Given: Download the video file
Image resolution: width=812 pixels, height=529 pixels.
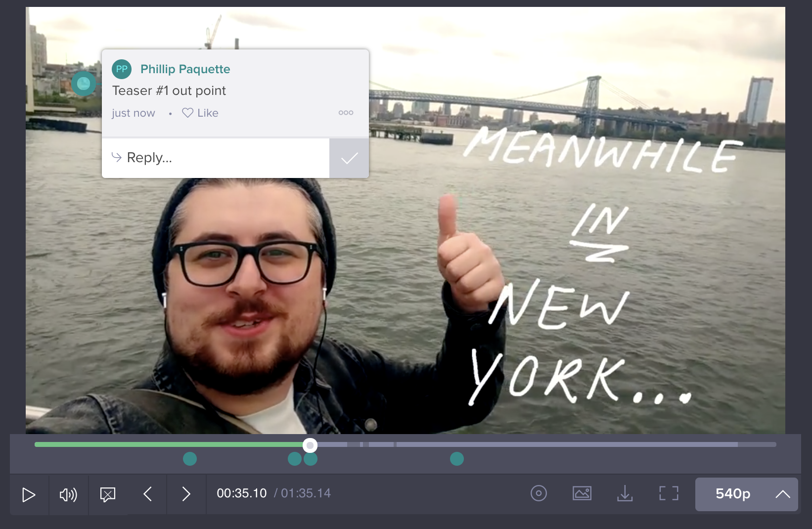Looking at the screenshot, I should (x=626, y=493).
